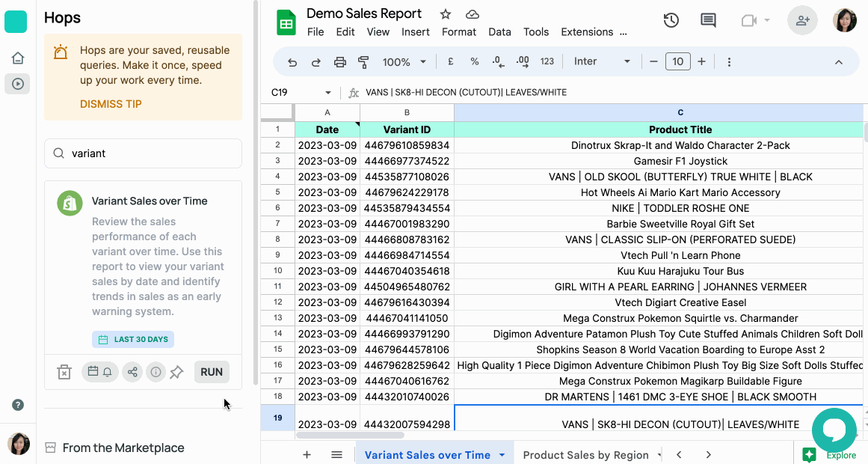Add a new sheet with plus button
Viewport: 868px width, 464px height.
pos(307,454)
